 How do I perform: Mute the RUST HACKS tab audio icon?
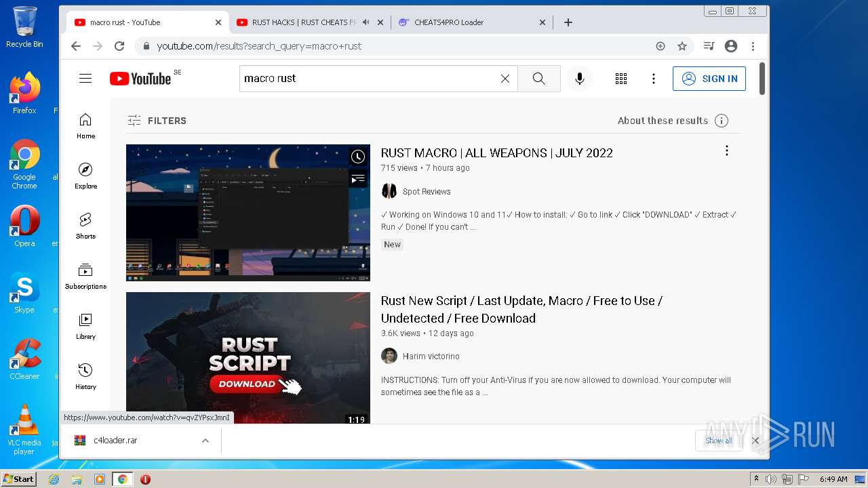point(366,22)
